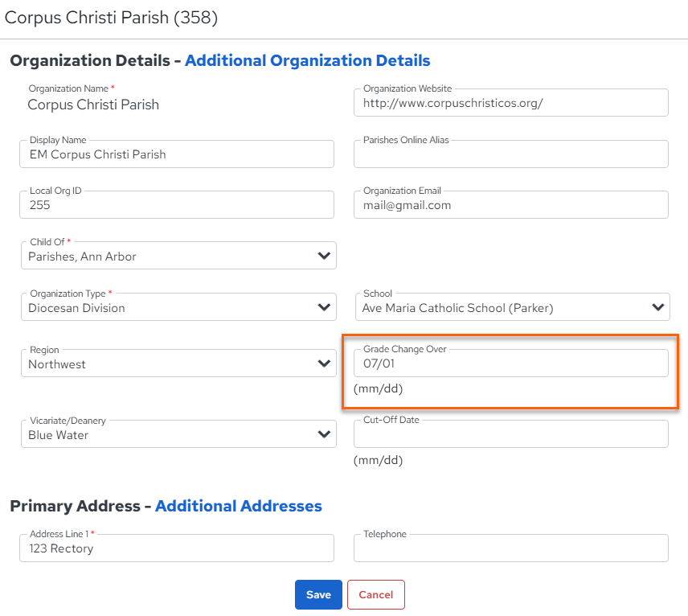Click the Save button
688x616 pixels.
(x=318, y=594)
